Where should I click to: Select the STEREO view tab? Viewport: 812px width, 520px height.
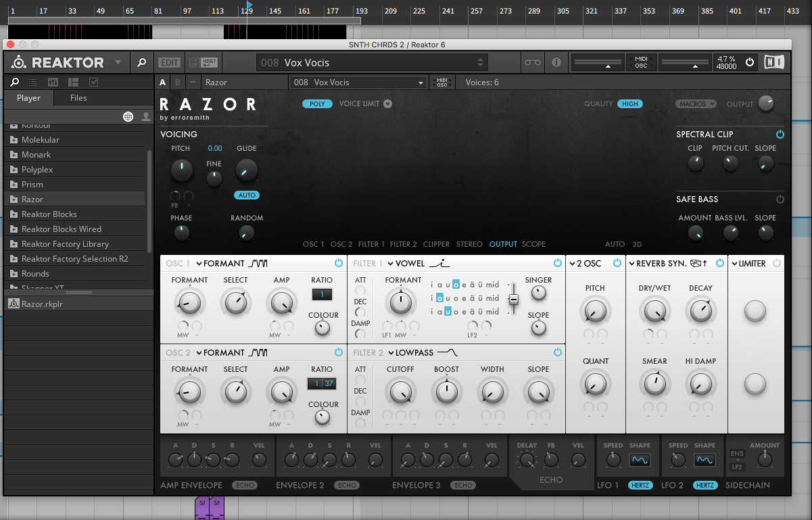pyautogui.click(x=470, y=244)
